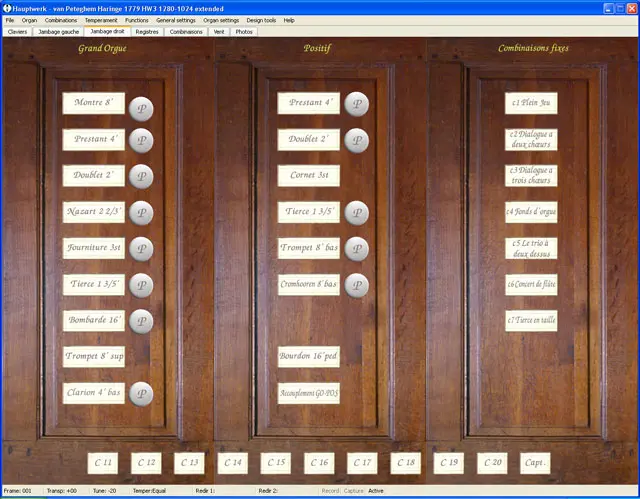Click the P knob beside Grand Orgue Montre 8'

(x=141, y=104)
